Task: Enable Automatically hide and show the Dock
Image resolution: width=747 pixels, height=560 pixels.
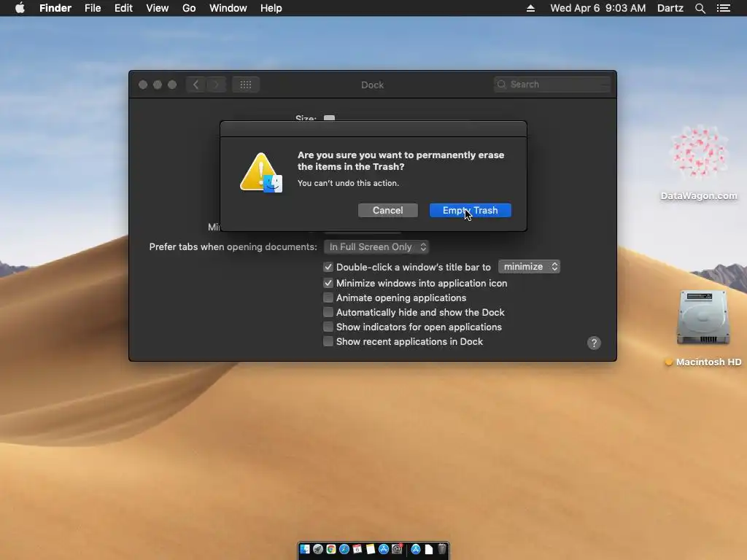Action: pyautogui.click(x=328, y=312)
